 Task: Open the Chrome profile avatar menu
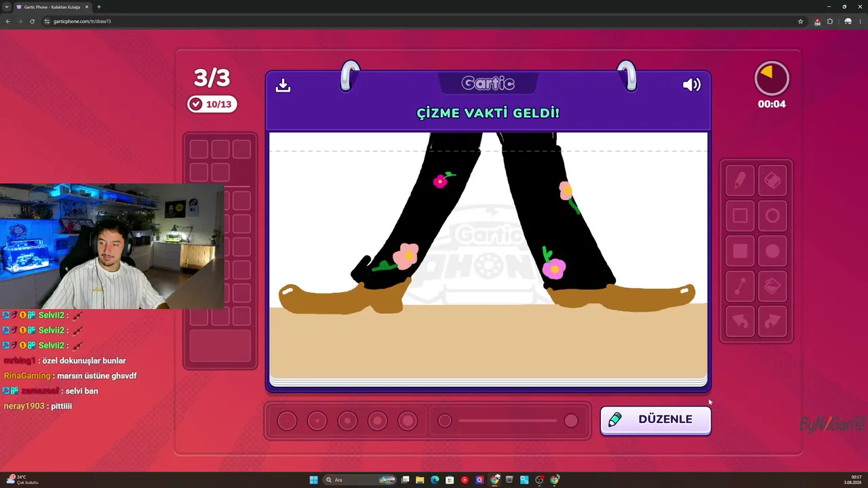[x=848, y=21]
